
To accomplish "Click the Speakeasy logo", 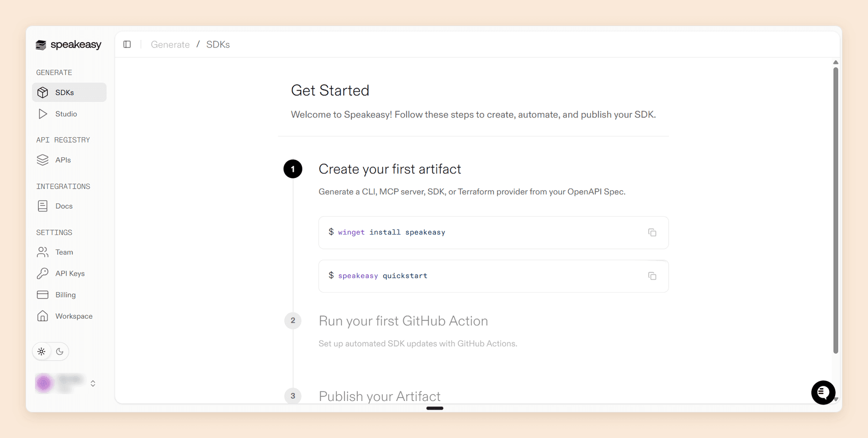I will click(x=69, y=44).
